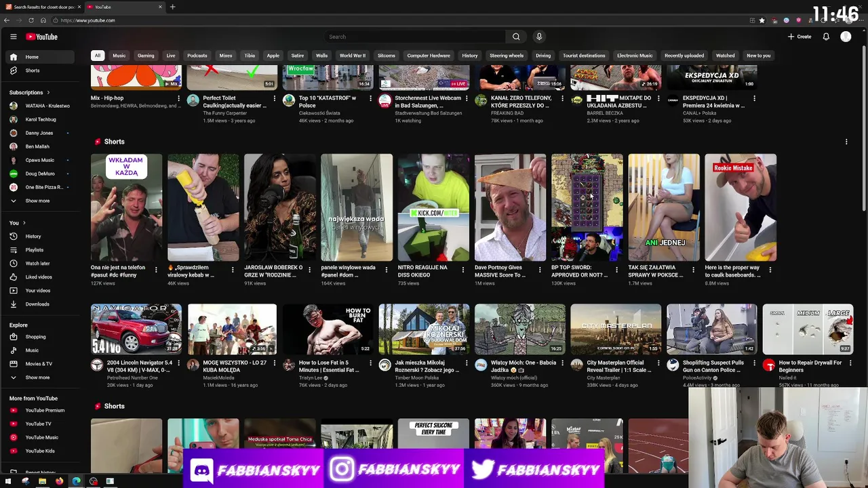The height and width of the screenshot is (488, 868).
Task: Open Downloads in the sidebar
Action: tap(41, 304)
